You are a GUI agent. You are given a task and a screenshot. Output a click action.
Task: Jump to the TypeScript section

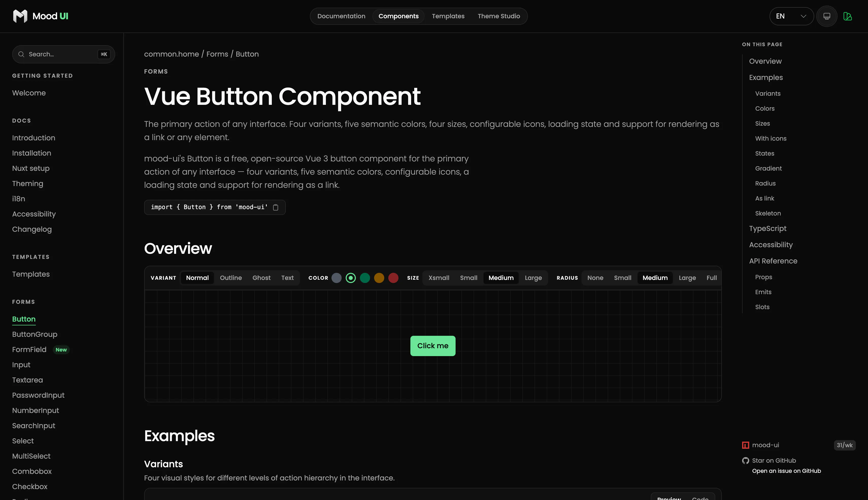point(768,229)
